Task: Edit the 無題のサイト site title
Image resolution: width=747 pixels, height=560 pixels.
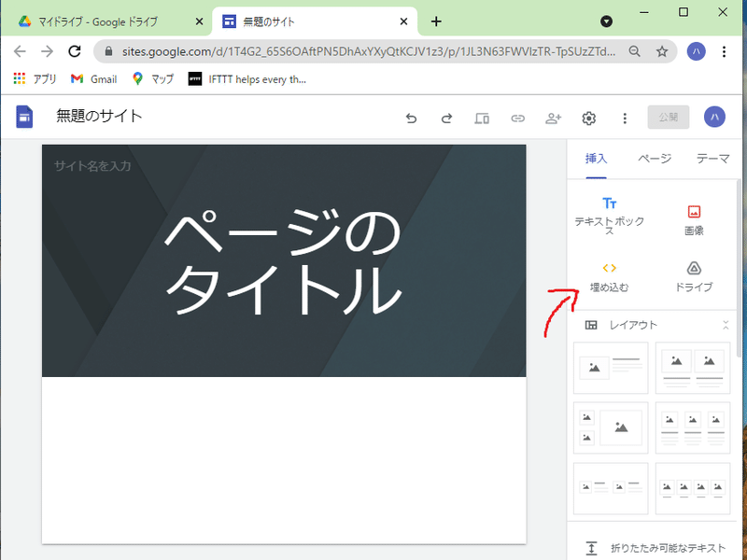Action: pyautogui.click(x=99, y=116)
